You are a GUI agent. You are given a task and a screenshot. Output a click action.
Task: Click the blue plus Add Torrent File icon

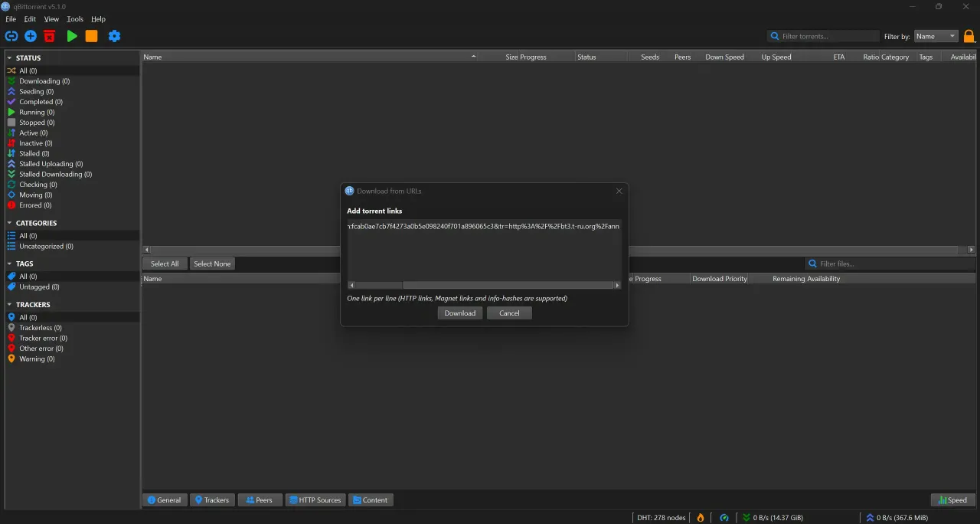31,36
